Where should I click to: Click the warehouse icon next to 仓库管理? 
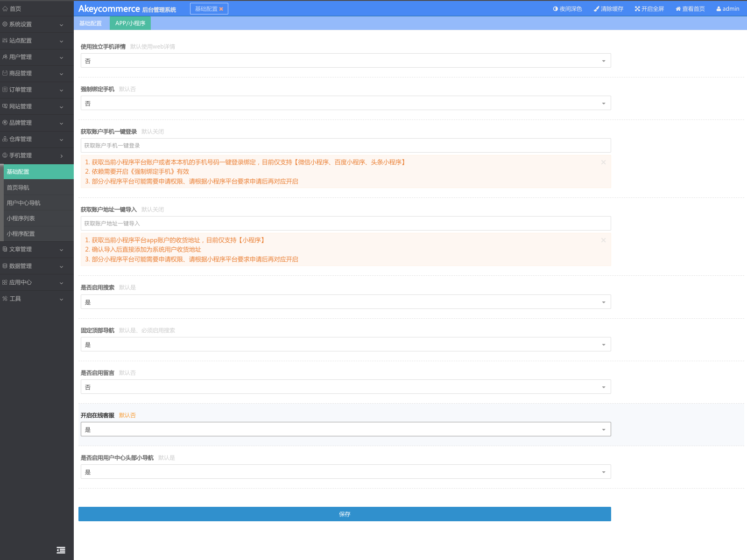5,139
